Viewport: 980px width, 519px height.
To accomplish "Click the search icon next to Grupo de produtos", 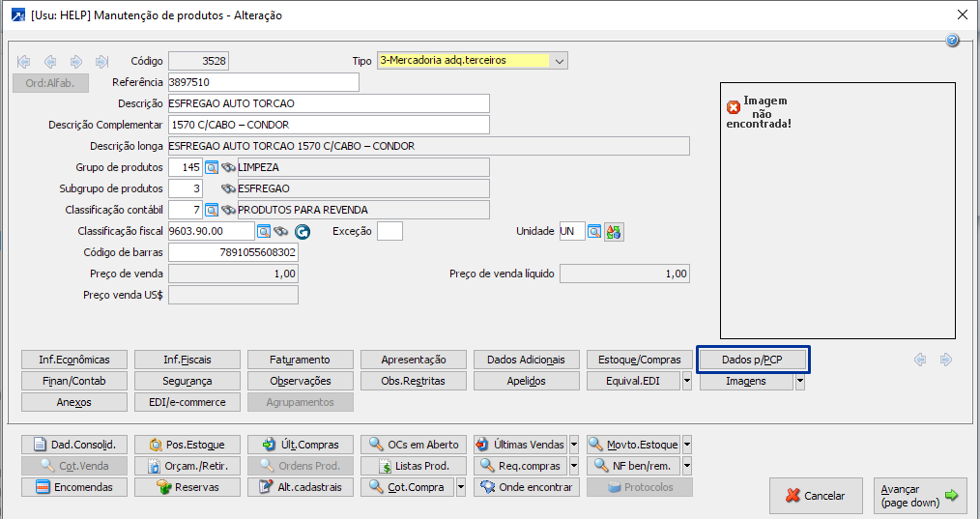I will coord(212,167).
